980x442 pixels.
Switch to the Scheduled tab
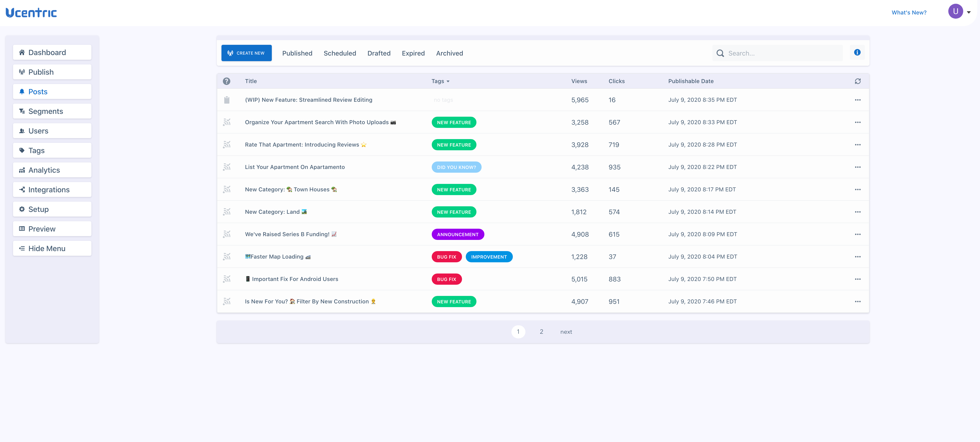[339, 53]
